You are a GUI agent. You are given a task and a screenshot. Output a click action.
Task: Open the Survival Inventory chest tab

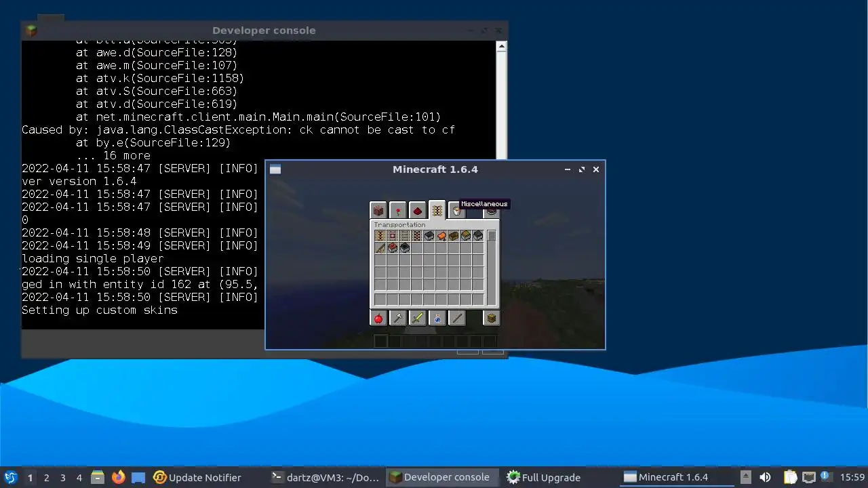pyautogui.click(x=492, y=318)
